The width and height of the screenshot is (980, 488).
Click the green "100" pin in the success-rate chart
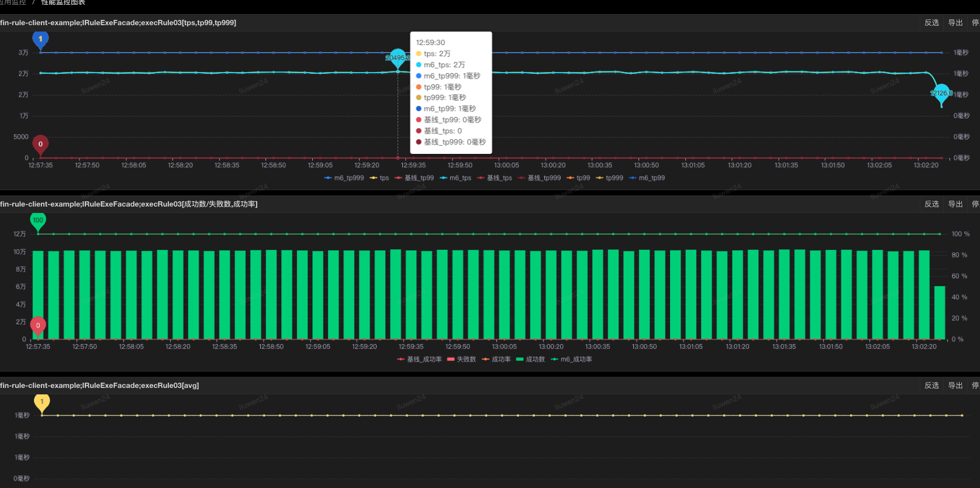click(38, 221)
